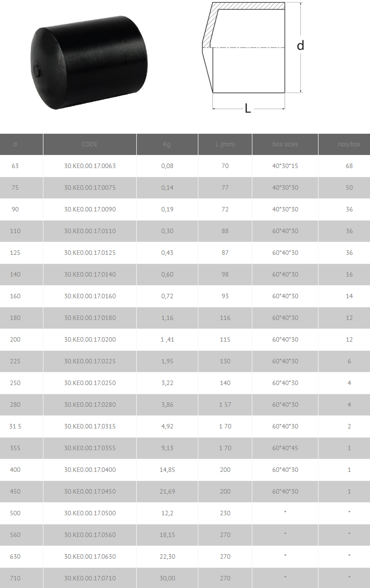Select code 30.KE0.00.17.0280

pos(90,405)
